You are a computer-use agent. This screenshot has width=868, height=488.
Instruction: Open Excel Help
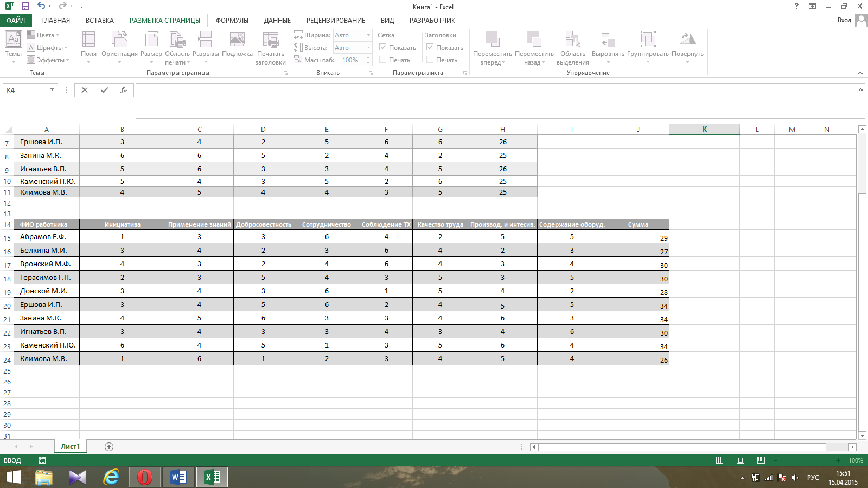796,7
